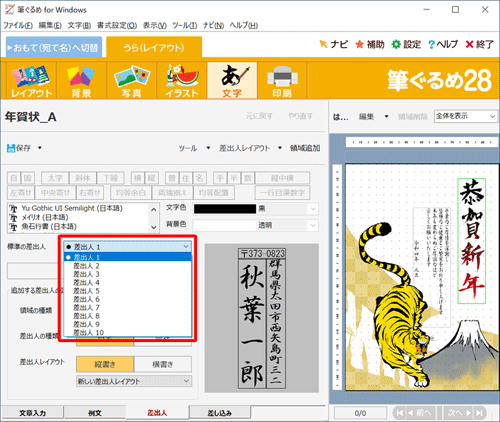The width and height of the screenshot is (500, 422).
Task: Switch to the 文章入力 tab
Action: (32, 413)
